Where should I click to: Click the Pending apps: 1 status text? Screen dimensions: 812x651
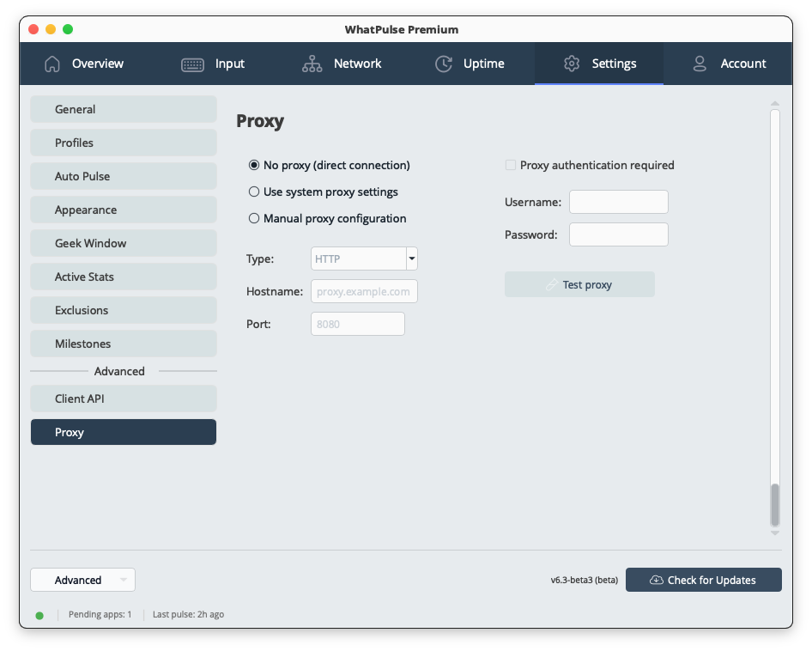(100, 615)
